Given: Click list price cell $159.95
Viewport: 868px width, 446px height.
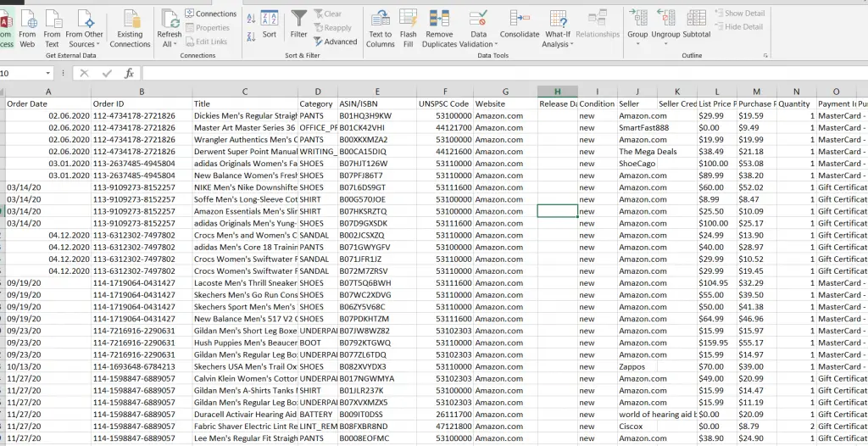Looking at the screenshot, I should click(717, 343).
